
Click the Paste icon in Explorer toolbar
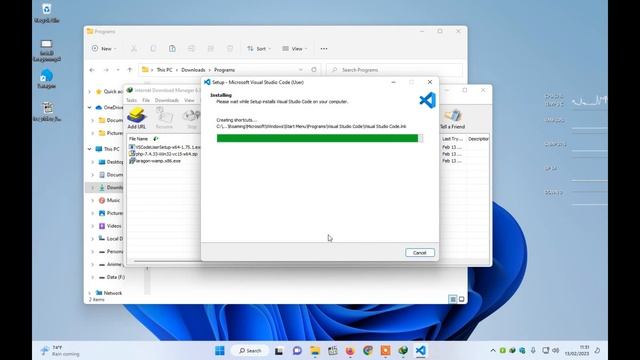point(172,49)
